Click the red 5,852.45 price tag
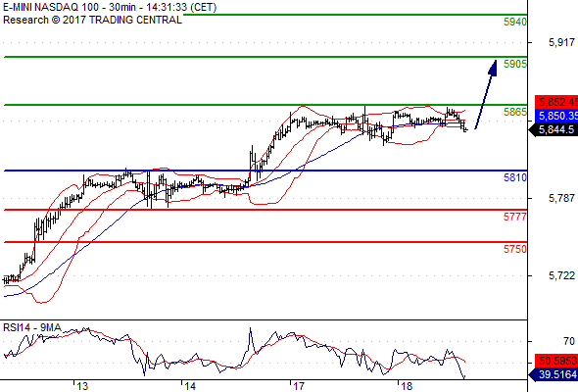This screenshot has height=392, width=578. pyautogui.click(x=556, y=102)
